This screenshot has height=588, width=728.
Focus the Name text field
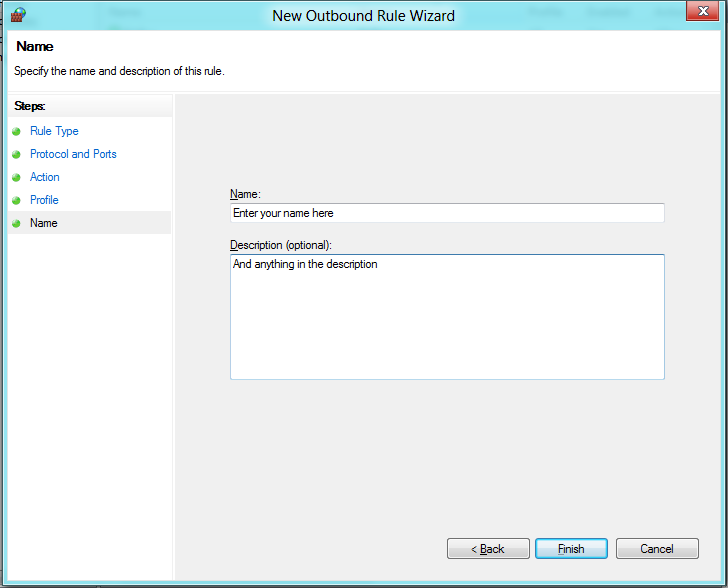click(447, 213)
